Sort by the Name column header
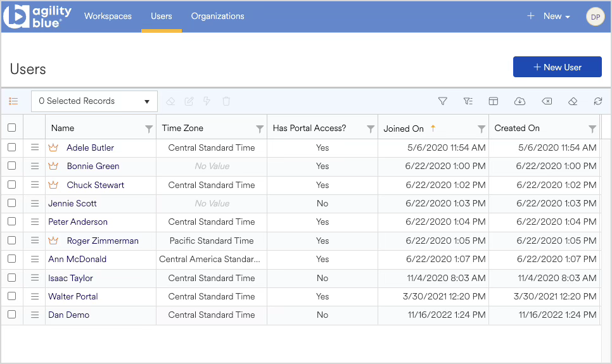 click(x=63, y=128)
